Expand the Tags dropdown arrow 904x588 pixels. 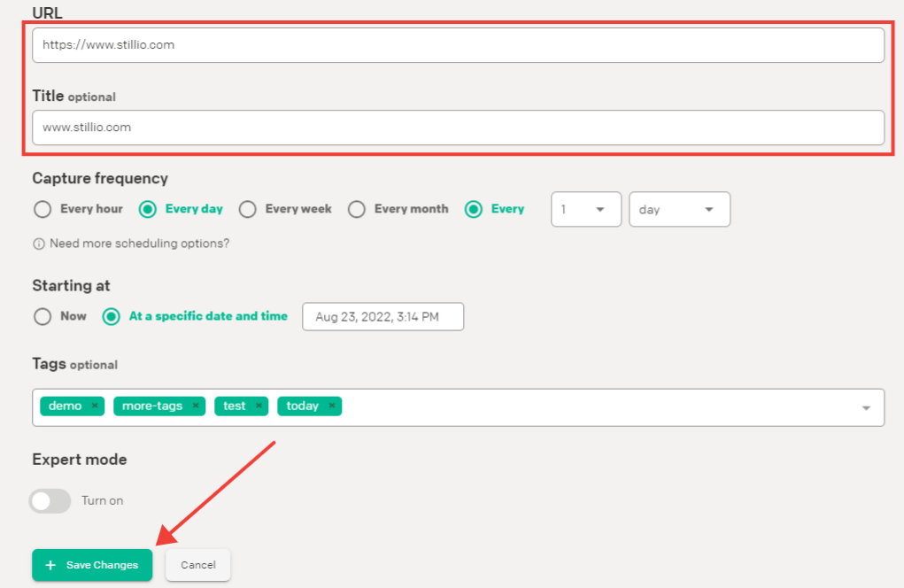(x=866, y=408)
